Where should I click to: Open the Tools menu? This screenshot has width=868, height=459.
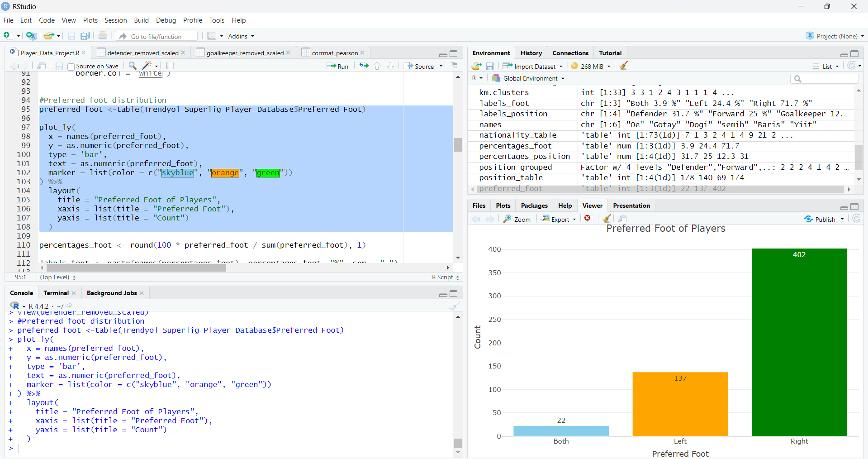tap(217, 20)
